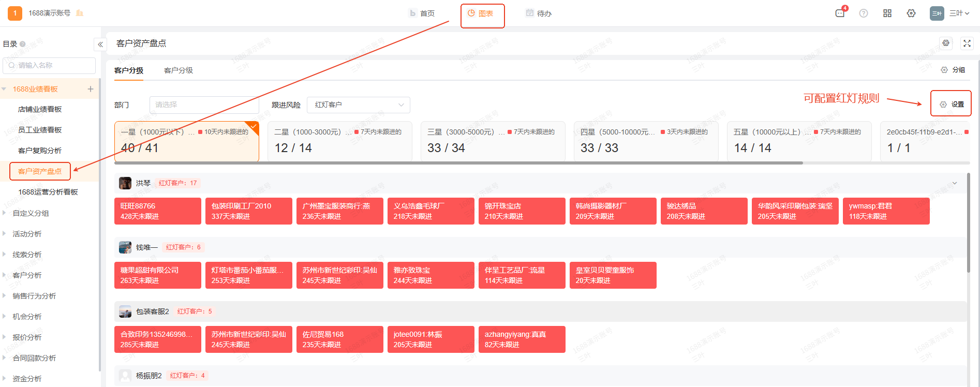Click the orange "1" app logo
The width and height of the screenshot is (980, 387).
coord(15,13)
